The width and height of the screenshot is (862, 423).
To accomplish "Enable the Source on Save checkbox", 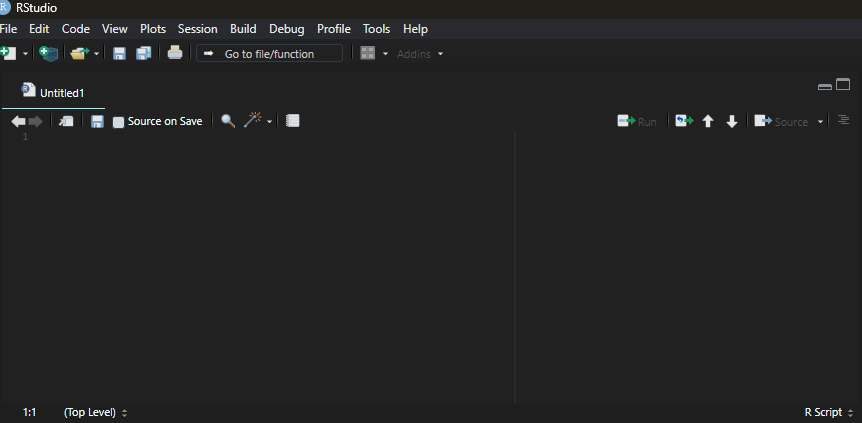I will 119,122.
